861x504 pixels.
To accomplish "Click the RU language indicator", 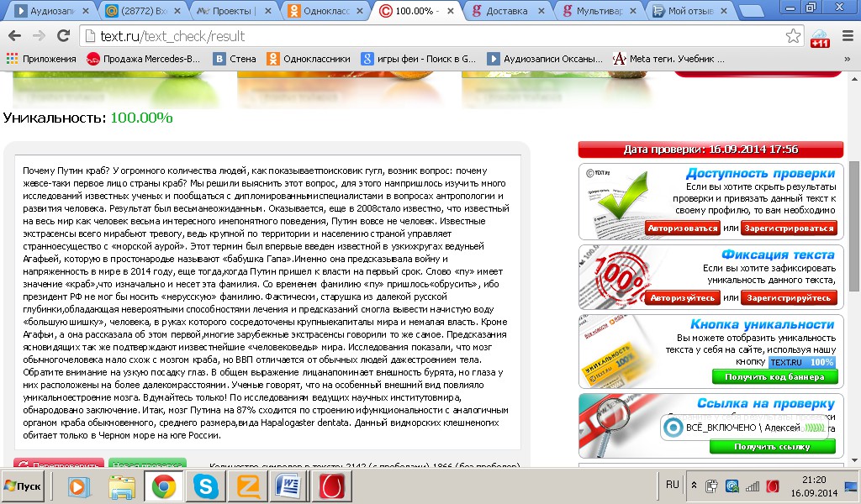I will (672, 485).
